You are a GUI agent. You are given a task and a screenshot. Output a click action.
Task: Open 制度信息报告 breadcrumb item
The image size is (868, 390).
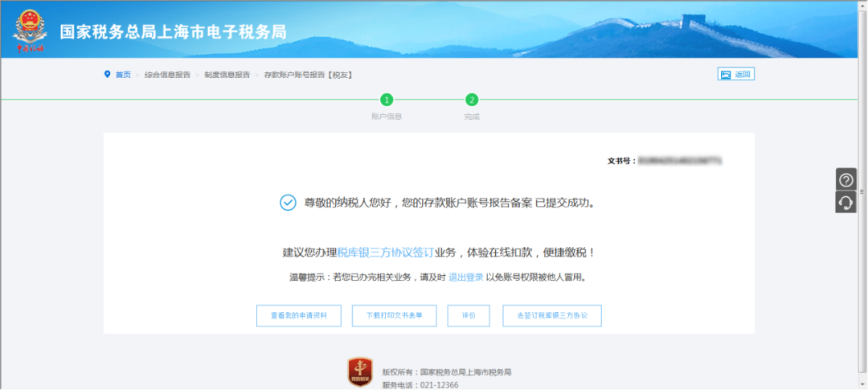click(227, 75)
